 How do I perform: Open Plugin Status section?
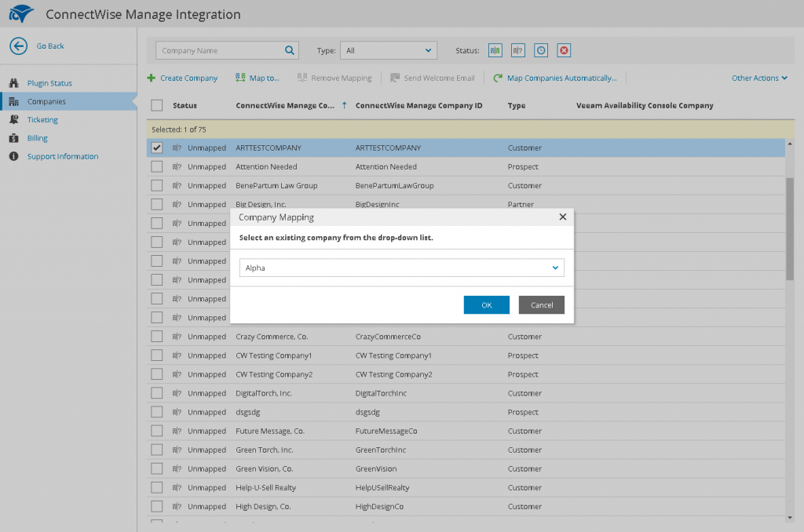pos(49,83)
